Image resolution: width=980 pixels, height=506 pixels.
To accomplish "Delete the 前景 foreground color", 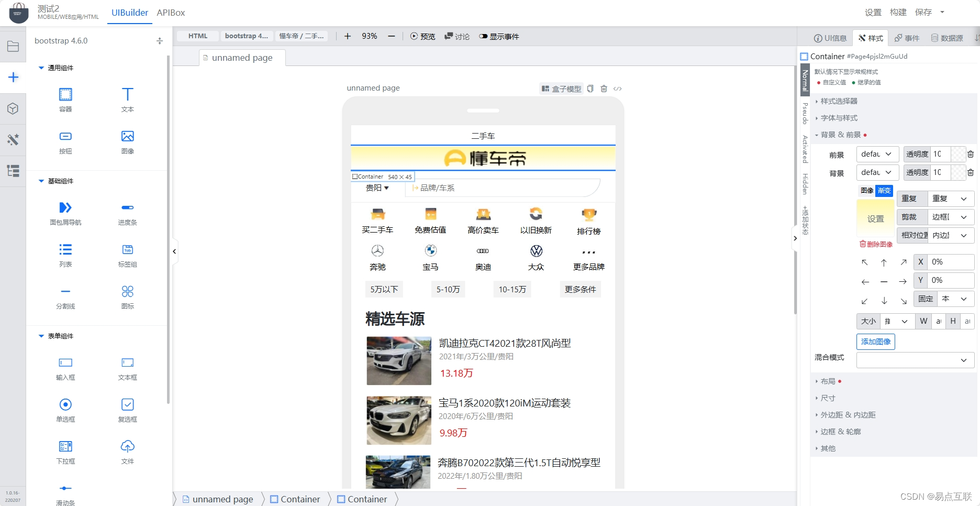I will (x=971, y=154).
